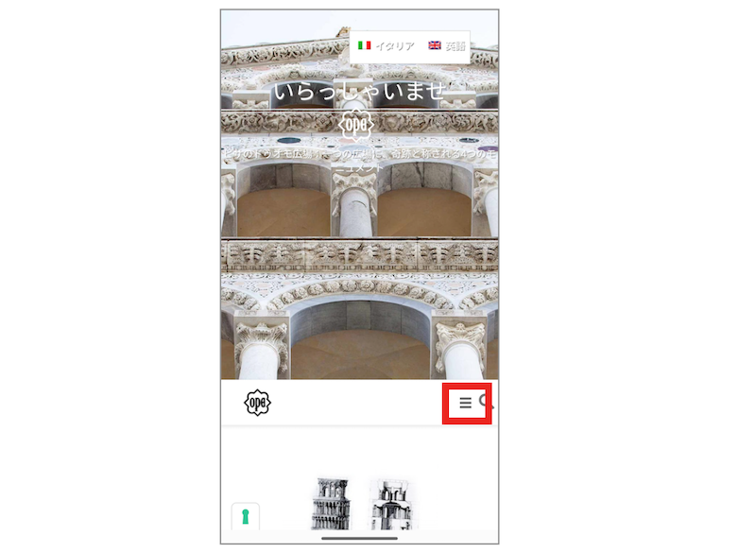Image resolution: width=756 pixels, height=553 pixels.
Task: Tap the green keyhole icon button
Action: [246, 516]
